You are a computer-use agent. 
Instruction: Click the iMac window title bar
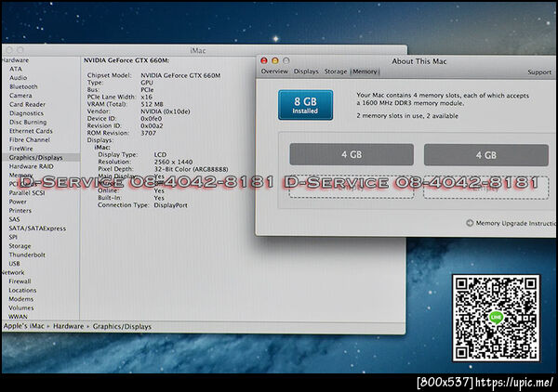197,50
